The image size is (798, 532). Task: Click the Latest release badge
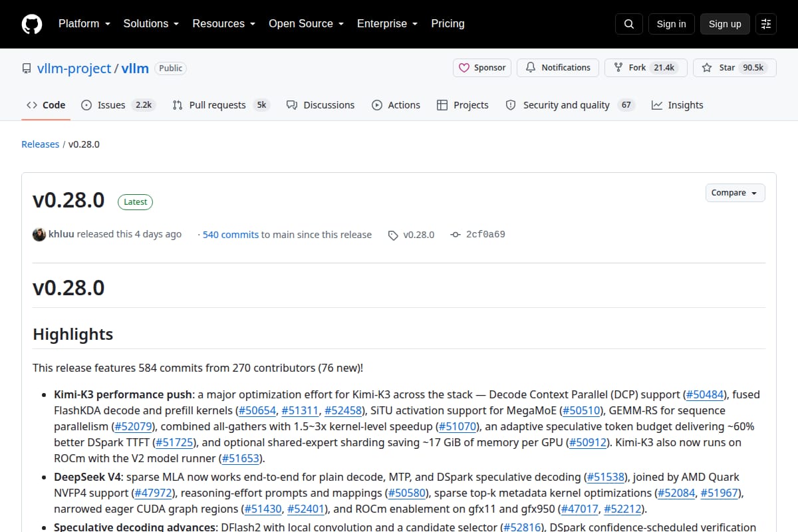tap(135, 201)
